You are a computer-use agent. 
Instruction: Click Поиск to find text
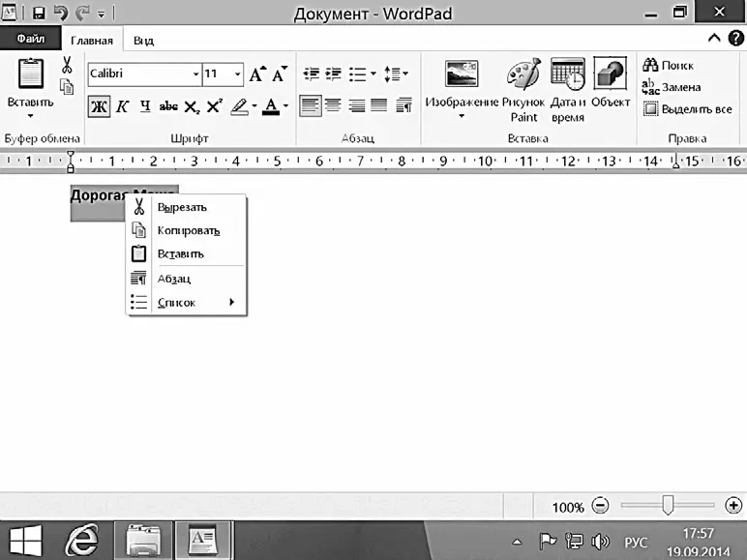tap(668, 65)
